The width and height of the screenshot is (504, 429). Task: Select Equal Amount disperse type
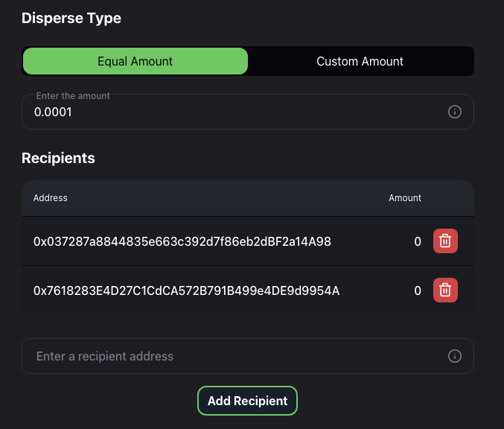(135, 62)
